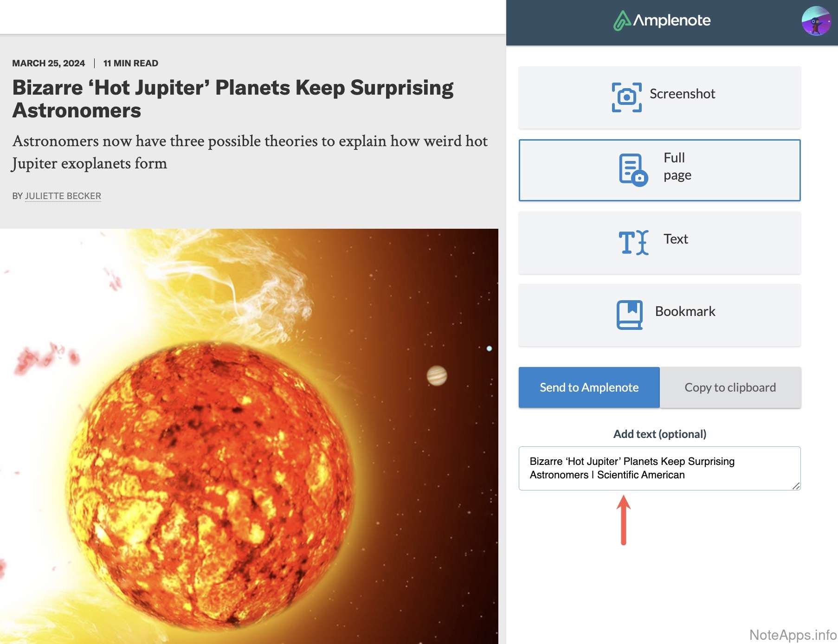Select the Screenshot capture option

tap(659, 97)
